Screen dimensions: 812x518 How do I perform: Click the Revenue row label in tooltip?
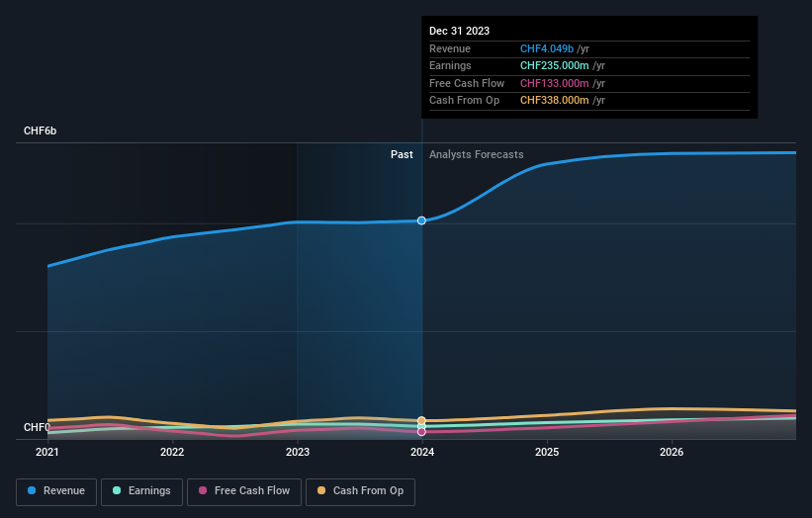click(449, 48)
